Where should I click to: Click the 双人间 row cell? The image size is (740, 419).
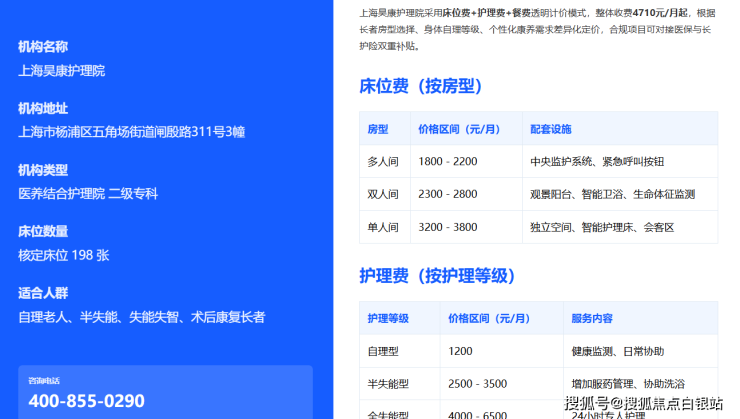point(383,194)
